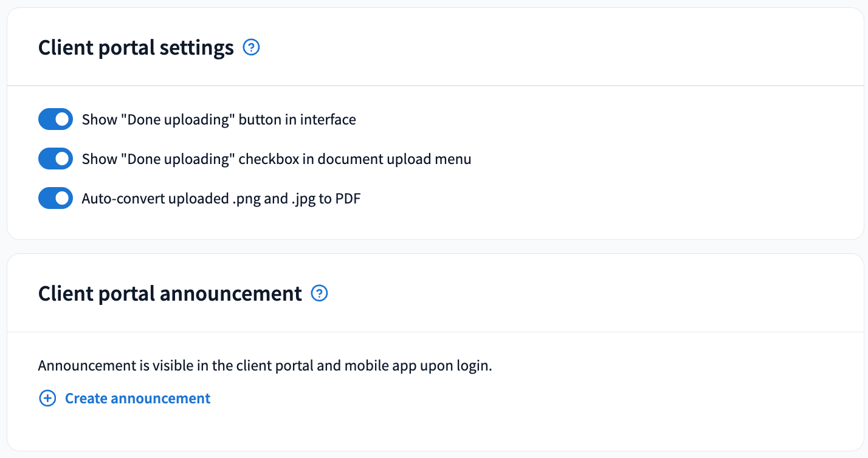Click the Client portal settings heading
The image size is (868, 458).
(x=136, y=47)
